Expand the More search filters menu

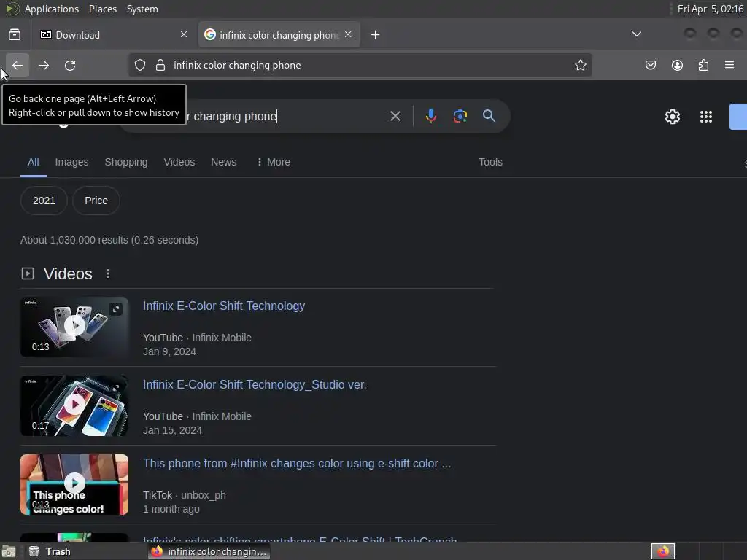click(x=273, y=162)
